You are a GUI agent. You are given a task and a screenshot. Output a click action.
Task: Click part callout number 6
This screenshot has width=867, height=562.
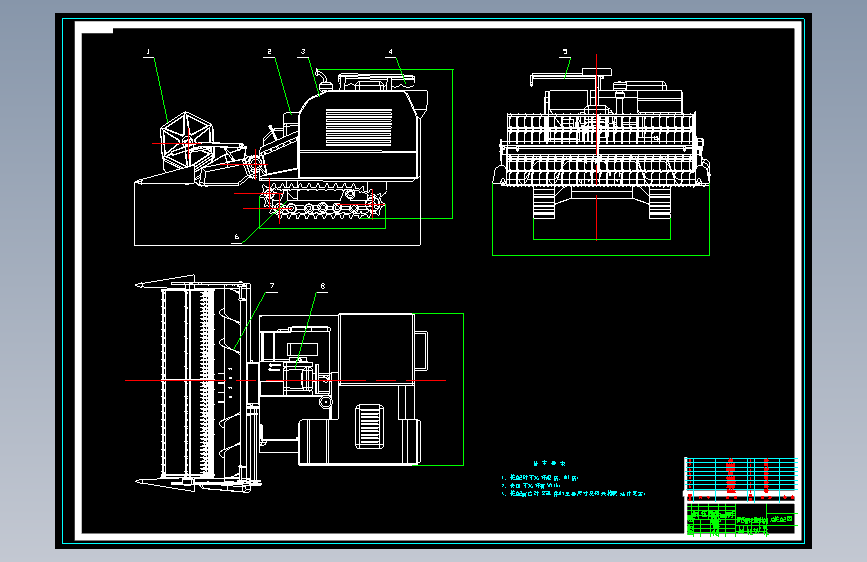[x=237, y=237]
